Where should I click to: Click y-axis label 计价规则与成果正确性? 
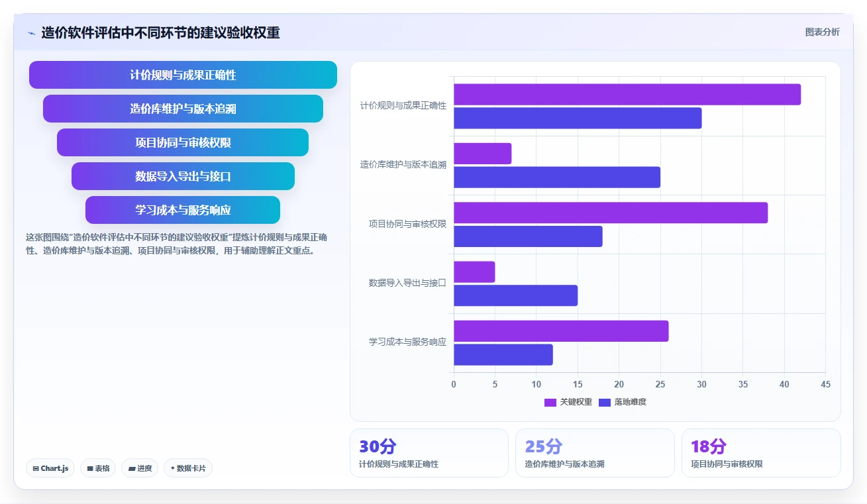(x=403, y=106)
